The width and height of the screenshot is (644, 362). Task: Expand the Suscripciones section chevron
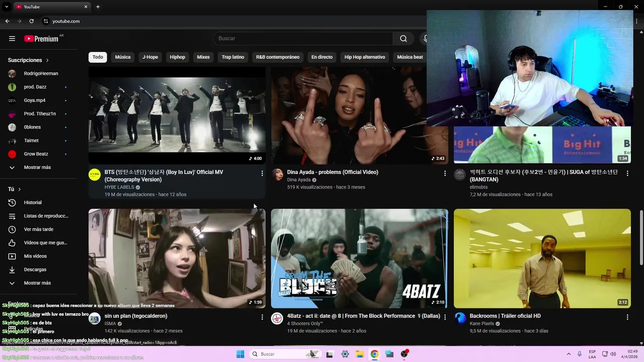(47, 60)
